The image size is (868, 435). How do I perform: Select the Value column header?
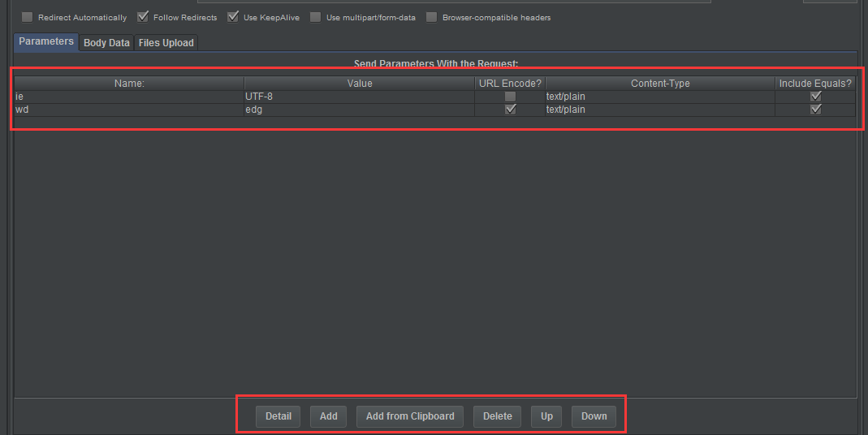click(x=359, y=84)
